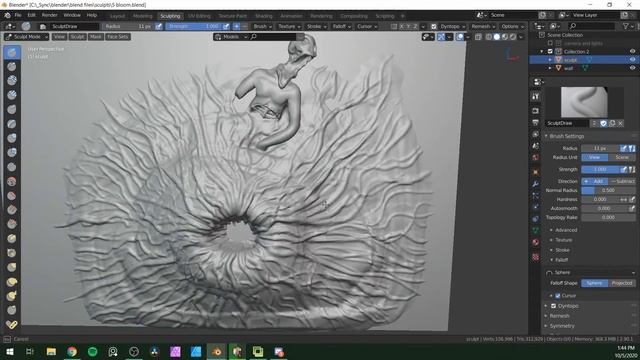Open the Render menu
Image resolution: width=640 pixels, height=360 pixels.
(49, 15)
